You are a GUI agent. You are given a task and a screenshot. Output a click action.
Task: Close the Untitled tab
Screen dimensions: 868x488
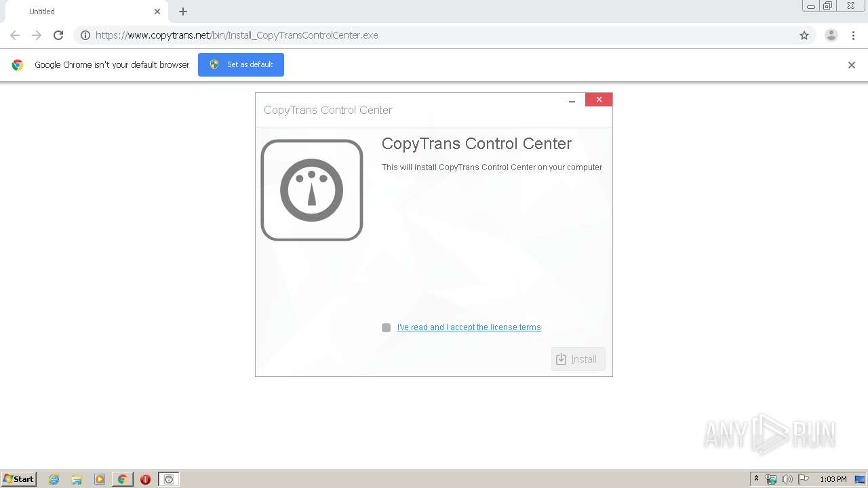(157, 12)
